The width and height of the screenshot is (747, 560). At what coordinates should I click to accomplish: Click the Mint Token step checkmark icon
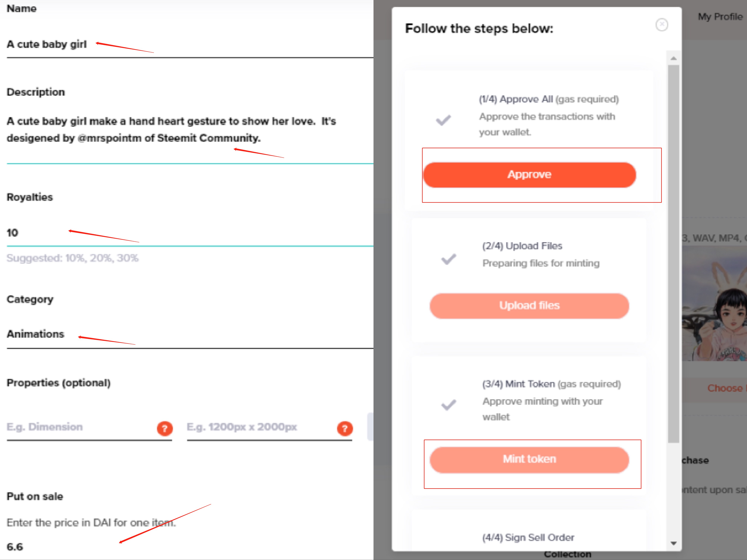tap(449, 404)
